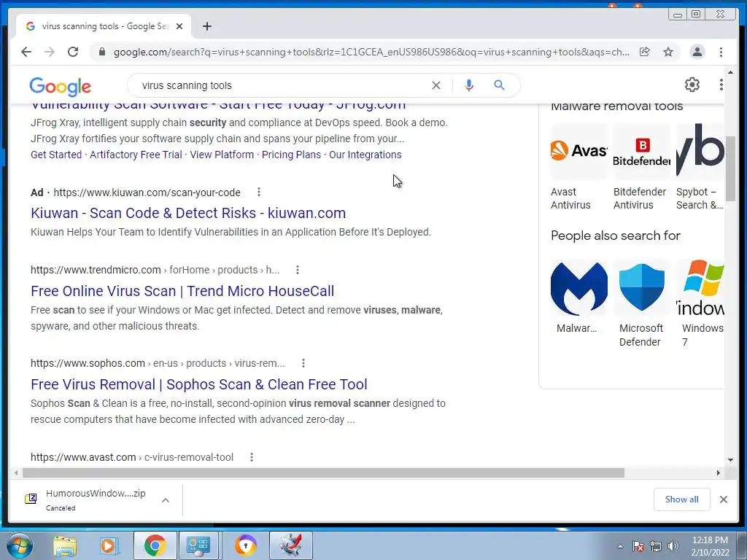Click the horizontal scrollbar thumb
Image resolution: width=747 pixels, height=560 pixels.
pyautogui.click(x=323, y=472)
